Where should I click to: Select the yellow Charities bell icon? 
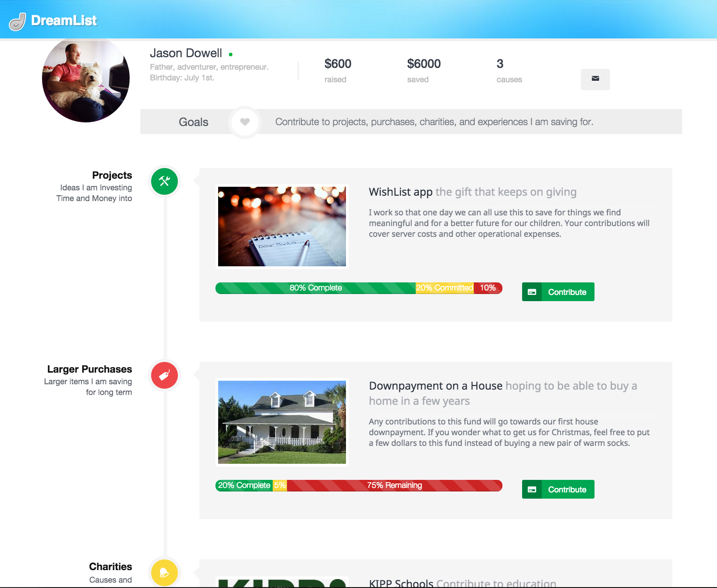[164, 573]
